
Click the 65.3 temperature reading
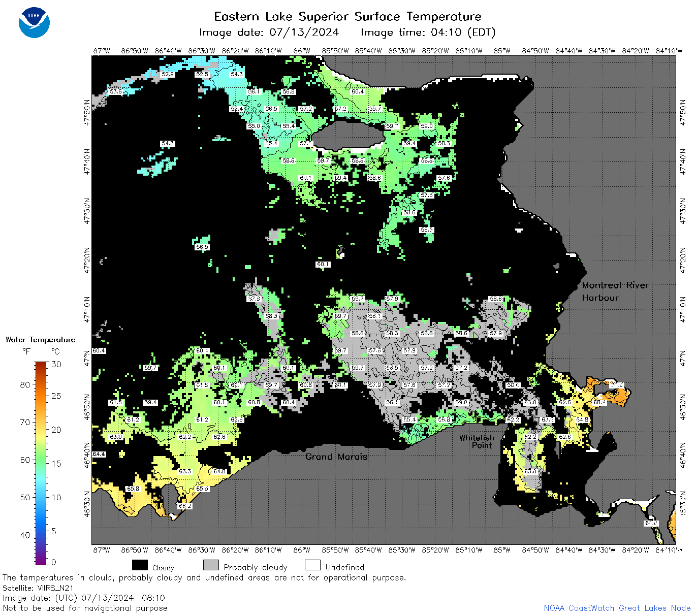click(202, 489)
